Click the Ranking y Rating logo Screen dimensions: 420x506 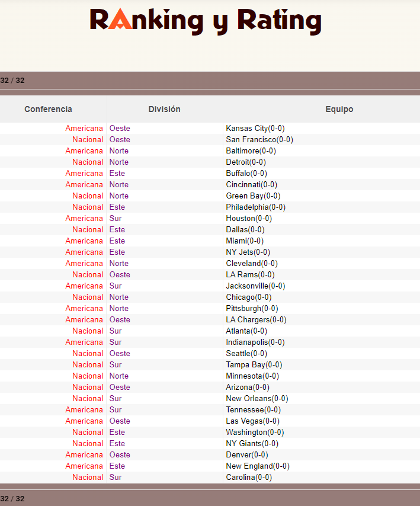point(206,21)
